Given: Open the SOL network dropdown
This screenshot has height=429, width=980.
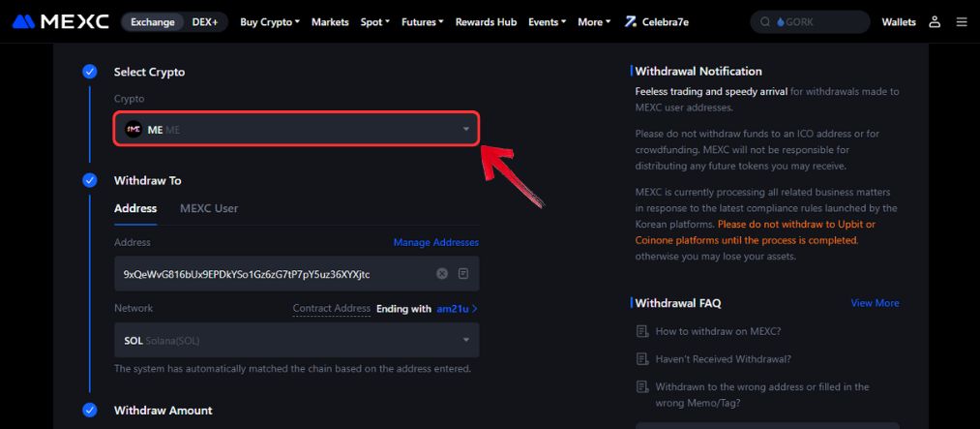Looking at the screenshot, I should [296, 340].
